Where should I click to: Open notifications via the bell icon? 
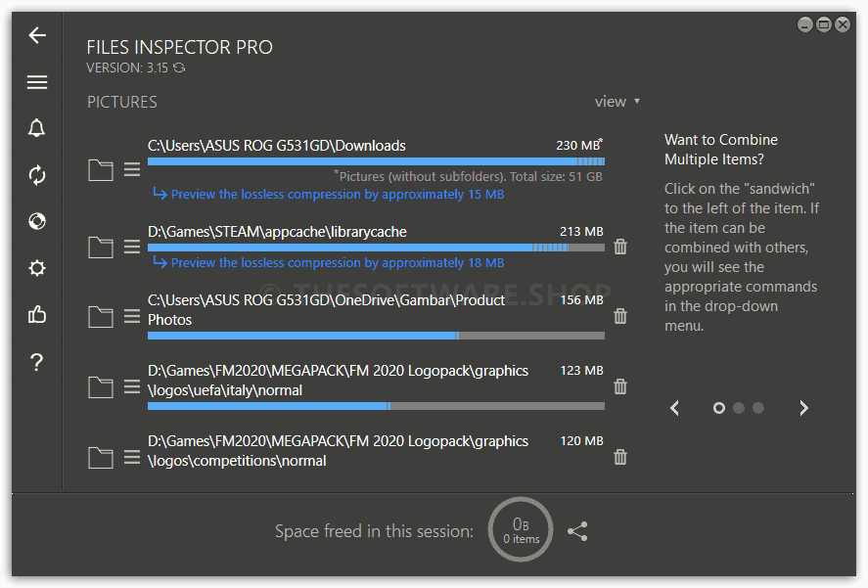pos(37,128)
